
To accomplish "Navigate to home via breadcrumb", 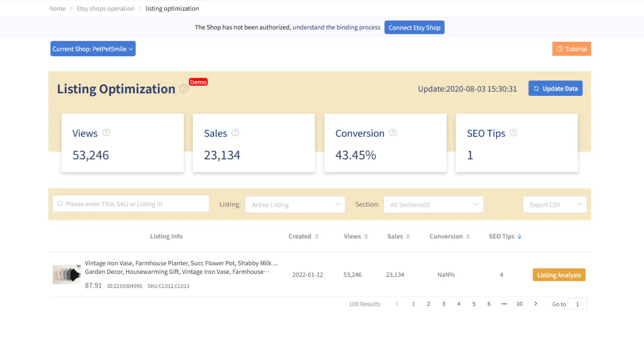I will click(x=57, y=8).
